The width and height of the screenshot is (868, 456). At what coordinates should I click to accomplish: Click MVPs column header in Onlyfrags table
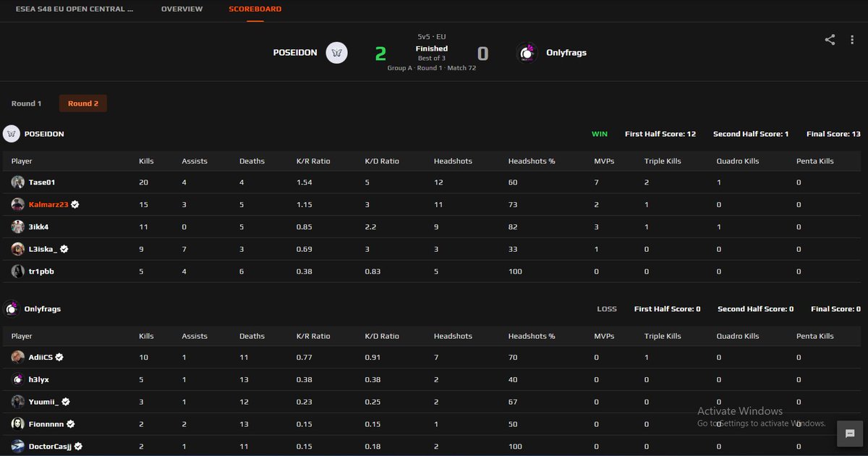click(604, 336)
